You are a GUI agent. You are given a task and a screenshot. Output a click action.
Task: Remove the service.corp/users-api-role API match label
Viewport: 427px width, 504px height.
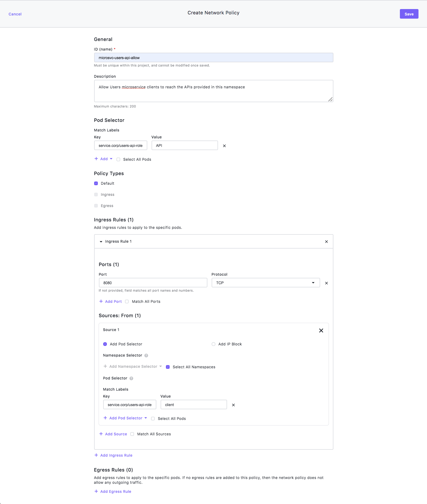click(x=224, y=146)
